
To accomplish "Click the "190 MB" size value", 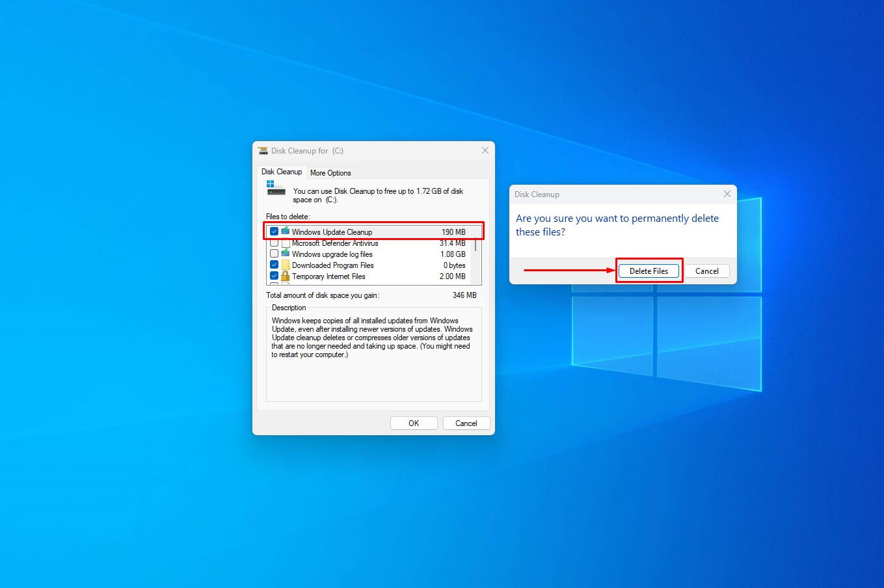I will 453,232.
